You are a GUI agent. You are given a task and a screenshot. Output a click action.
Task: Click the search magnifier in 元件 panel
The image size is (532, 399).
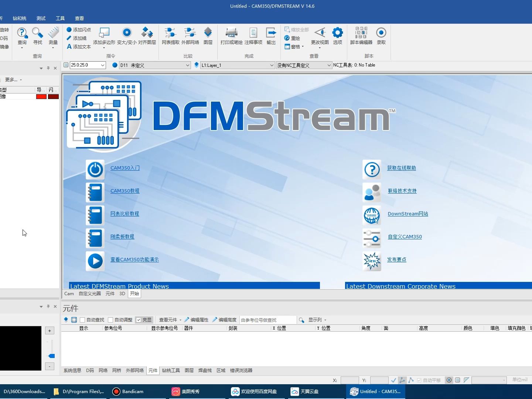(301, 320)
